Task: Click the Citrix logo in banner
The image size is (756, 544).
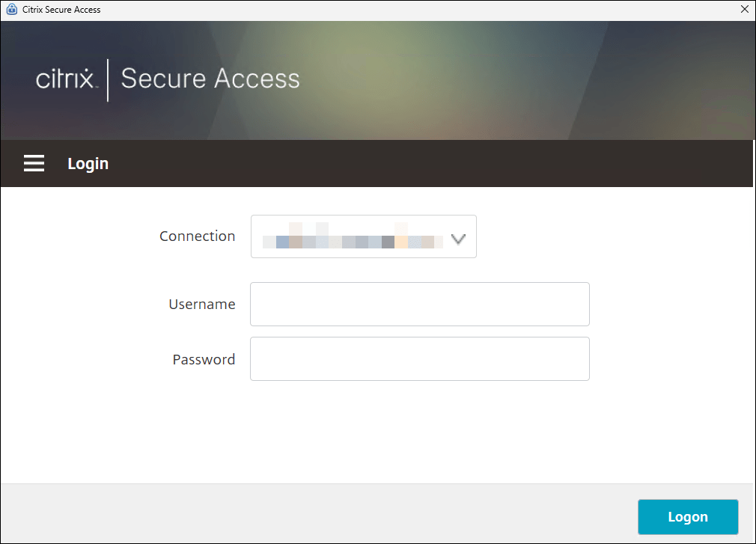Action: [x=66, y=79]
